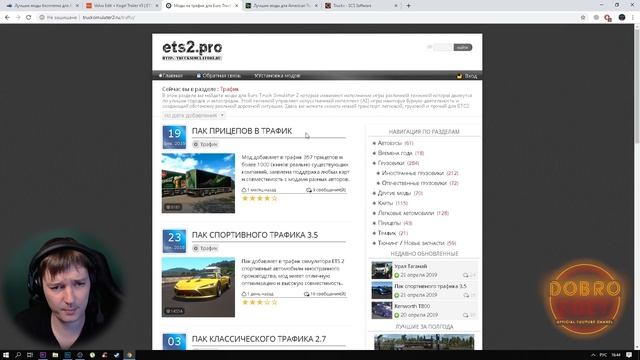Open a new browser tab
Viewport: 640px width, 360px height.
(408, 6)
